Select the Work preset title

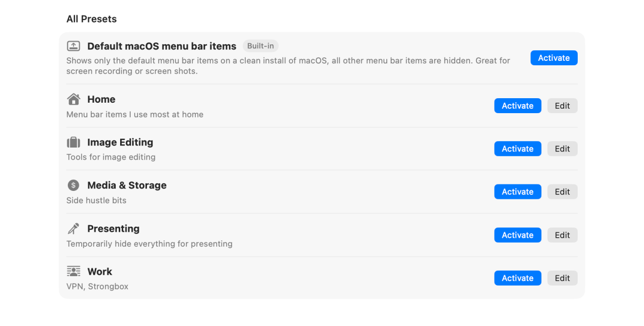[x=100, y=272]
